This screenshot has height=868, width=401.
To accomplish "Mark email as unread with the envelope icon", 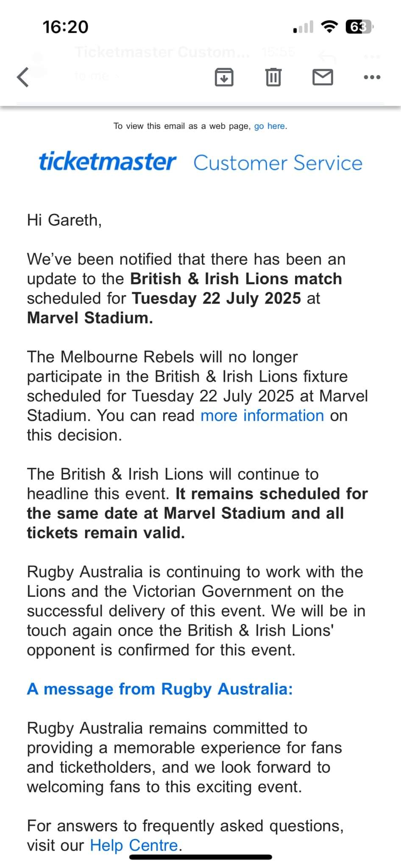I will 323,77.
